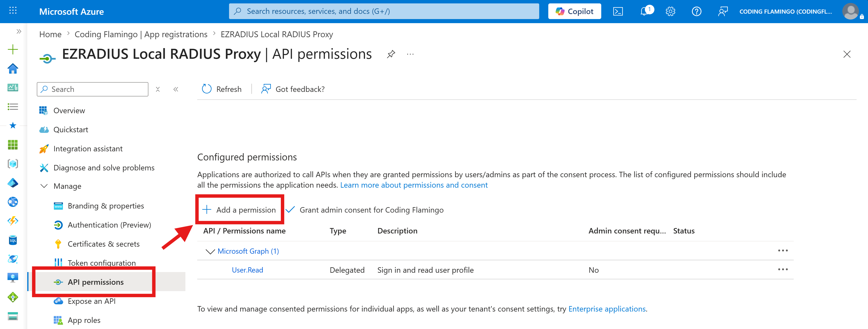Collapse the Manage section
Image resolution: width=868 pixels, height=329 pixels.
click(x=44, y=186)
